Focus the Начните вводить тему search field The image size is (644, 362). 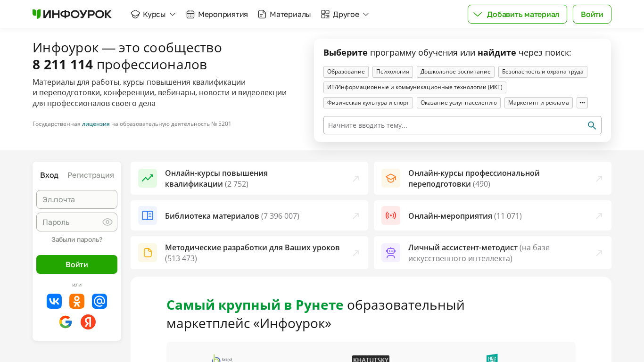click(462, 125)
